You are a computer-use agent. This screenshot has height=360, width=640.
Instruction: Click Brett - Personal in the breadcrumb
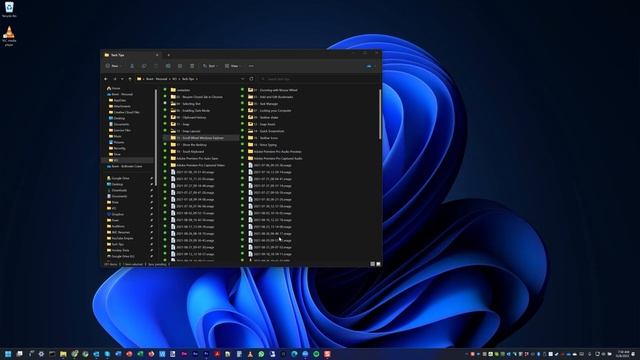click(157, 79)
